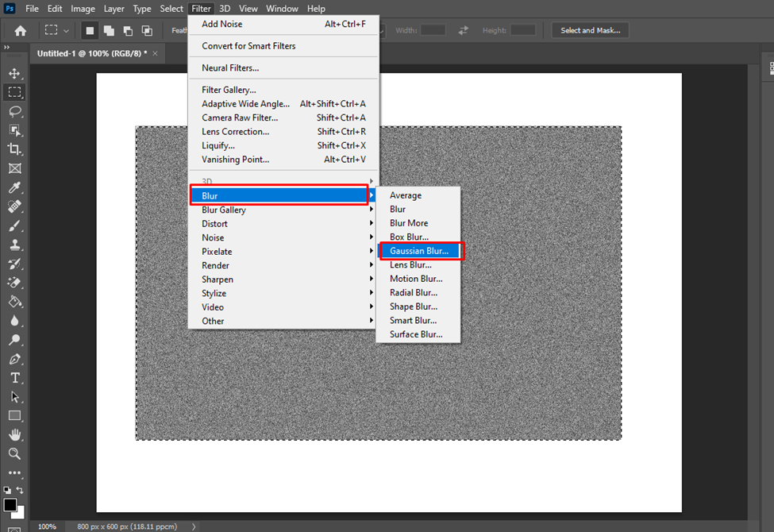The image size is (774, 532).
Task: Click the background color swatch
Action: tap(21, 515)
